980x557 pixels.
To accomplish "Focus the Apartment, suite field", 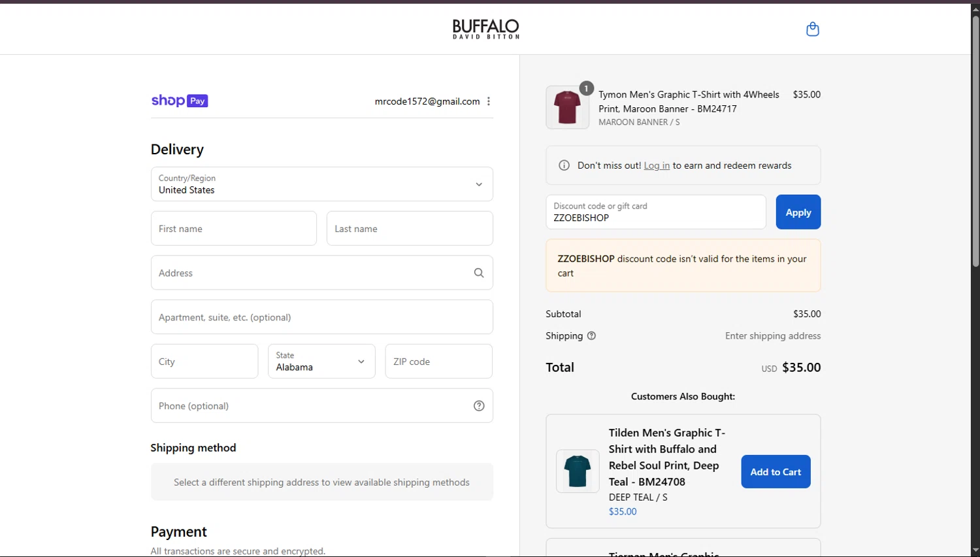I will click(321, 317).
